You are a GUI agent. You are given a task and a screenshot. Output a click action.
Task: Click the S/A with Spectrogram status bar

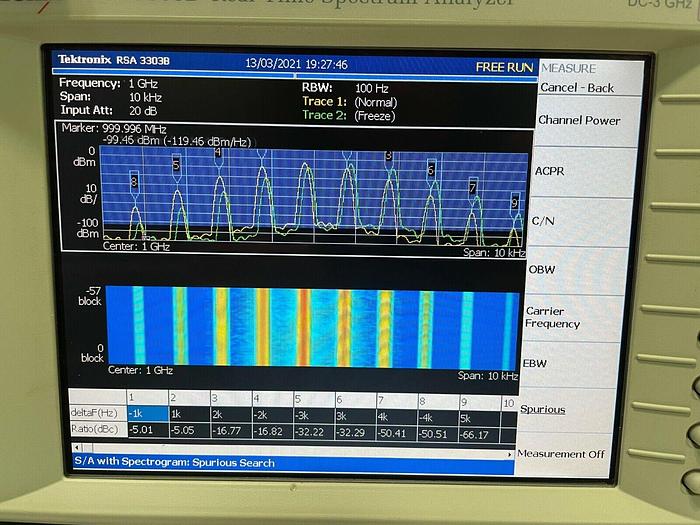pos(293,464)
